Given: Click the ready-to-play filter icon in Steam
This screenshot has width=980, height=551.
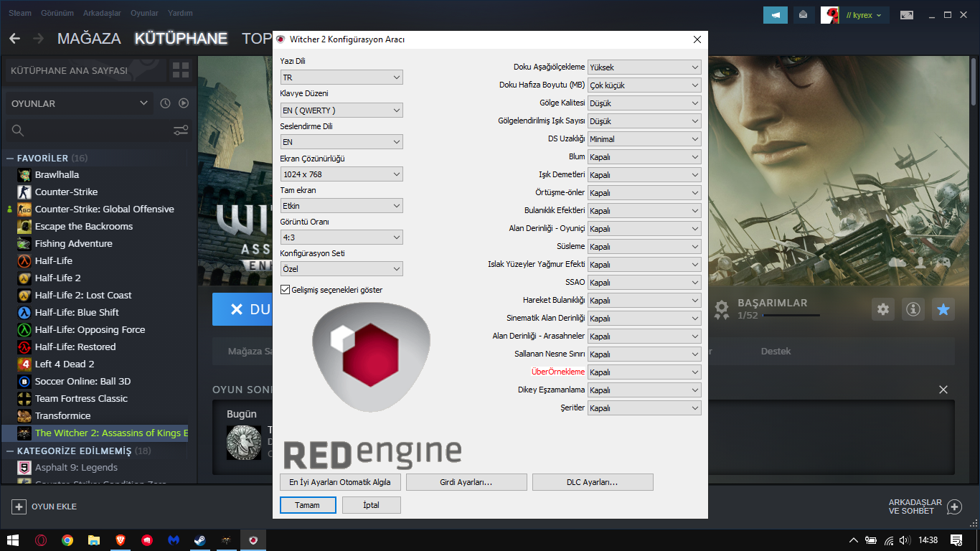Looking at the screenshot, I should pyautogui.click(x=184, y=103).
